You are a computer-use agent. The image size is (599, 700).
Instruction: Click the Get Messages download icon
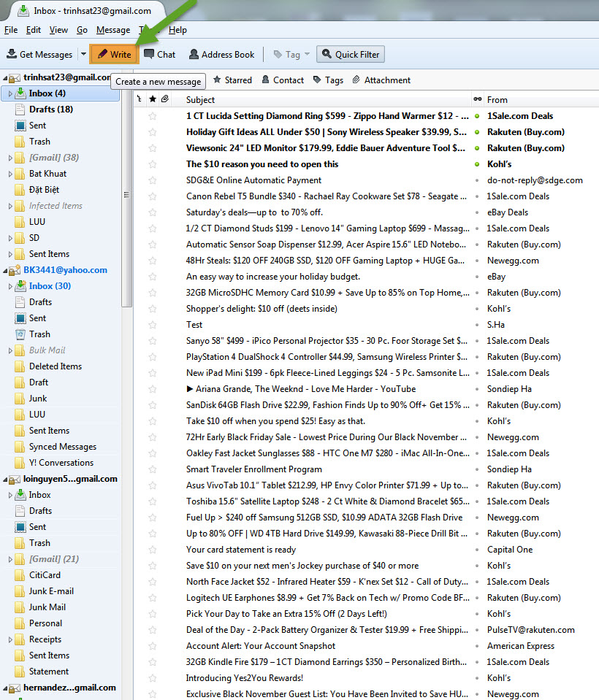[12, 54]
